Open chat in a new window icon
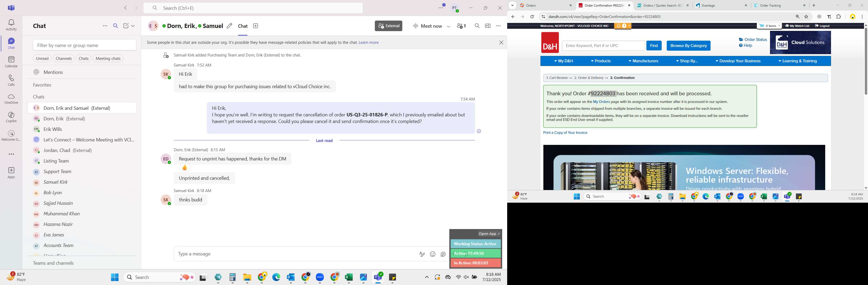 coord(488,26)
